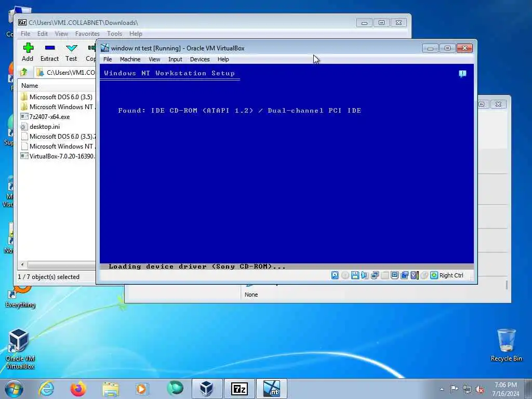Sort by the Name column header
Viewport: 532px width, 399px height.
57,86
